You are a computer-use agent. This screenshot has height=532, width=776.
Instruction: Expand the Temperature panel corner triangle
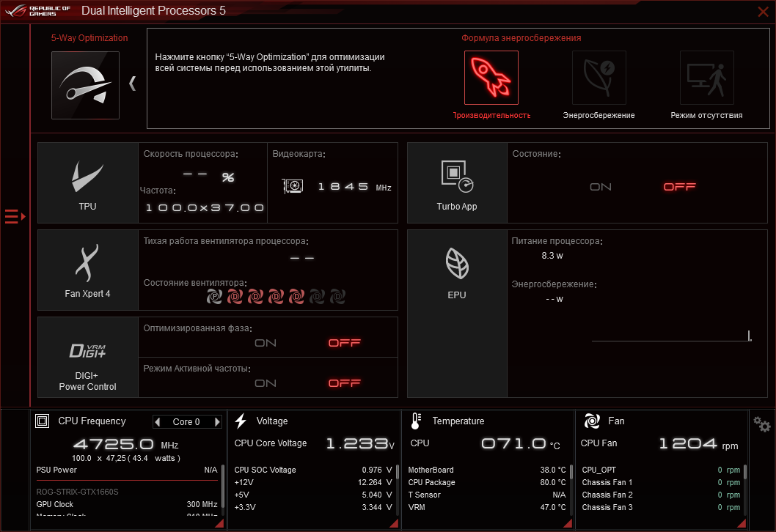[x=568, y=523]
